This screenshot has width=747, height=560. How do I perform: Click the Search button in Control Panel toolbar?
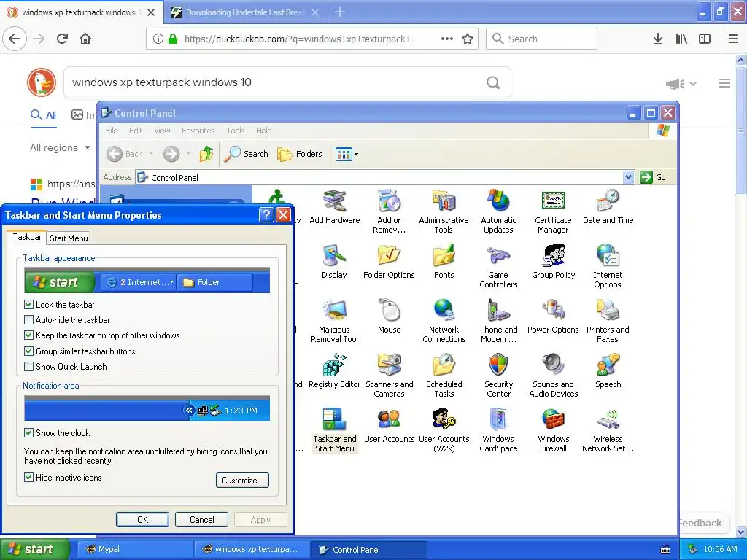pyautogui.click(x=246, y=154)
